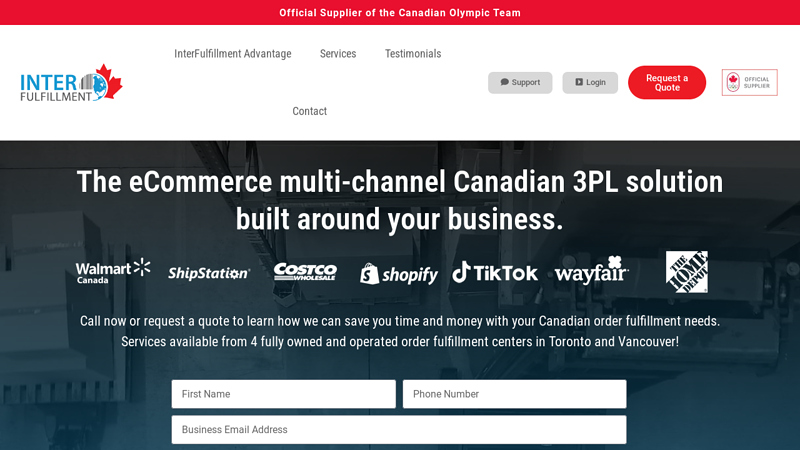Click The Home Depot logo

687,271
